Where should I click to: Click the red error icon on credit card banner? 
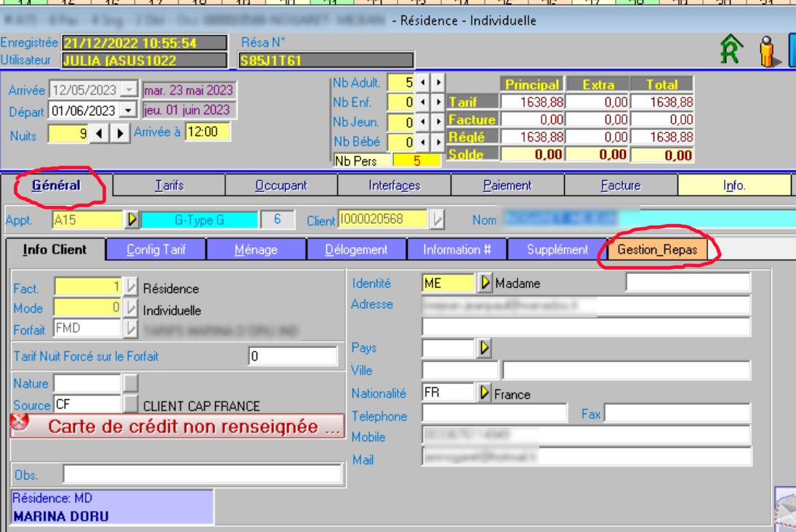point(20,422)
